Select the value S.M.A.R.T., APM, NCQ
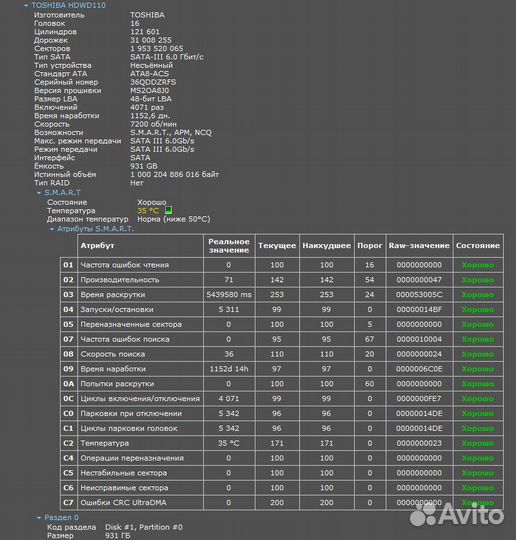This screenshot has width=516, height=540. pyautogui.click(x=171, y=133)
